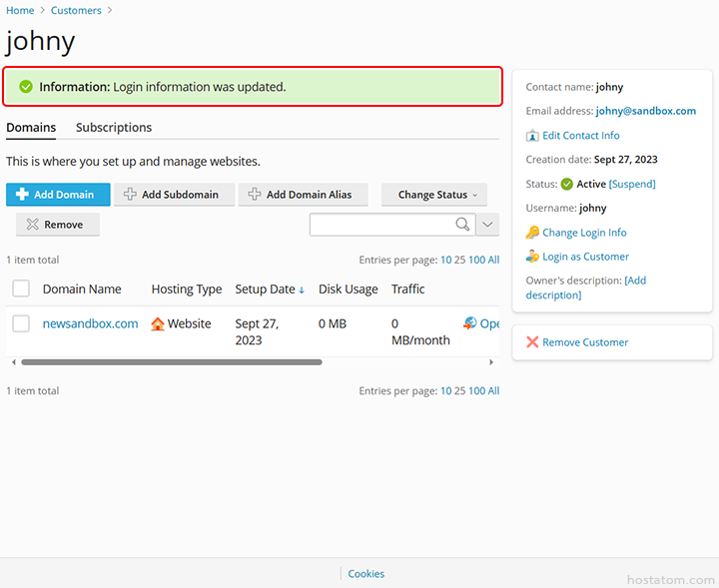Click the key icon for Change Login Info
The height and width of the screenshot is (588, 719).
click(x=532, y=233)
